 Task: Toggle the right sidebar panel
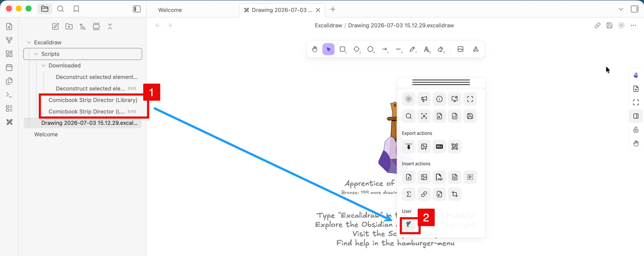click(x=635, y=9)
